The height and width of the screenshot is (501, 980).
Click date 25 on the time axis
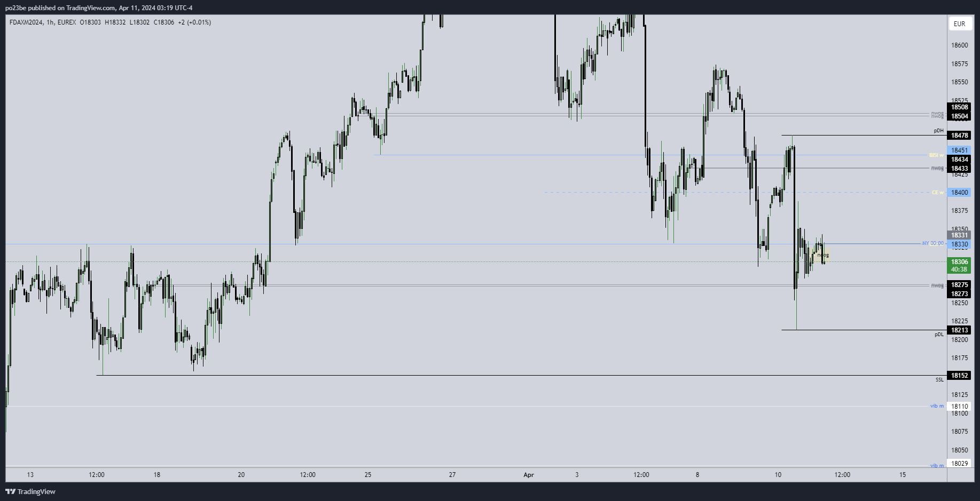368,475
